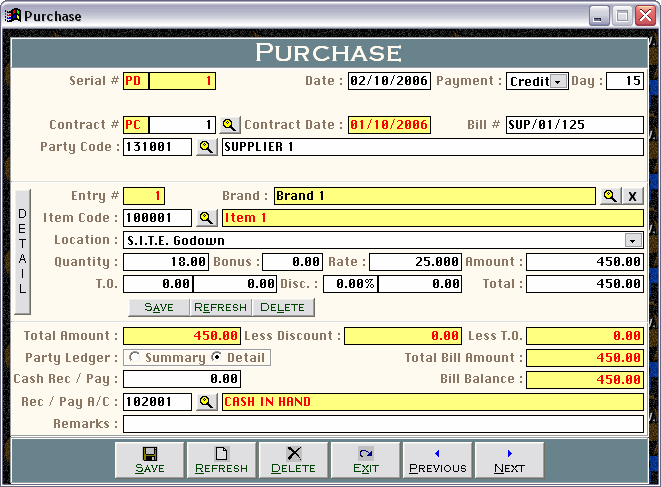This screenshot has height=487, width=661.
Task: Click the Day field showing 15
Action: click(x=625, y=81)
